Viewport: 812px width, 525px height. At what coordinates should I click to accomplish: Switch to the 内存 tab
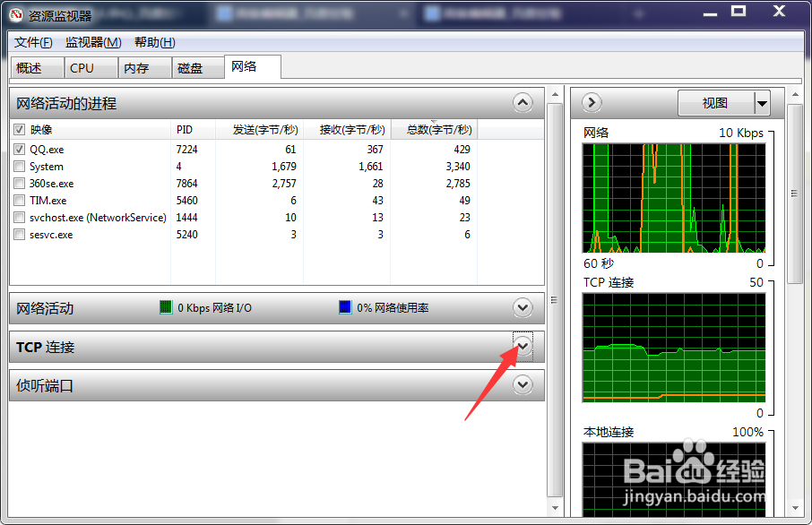coord(144,68)
